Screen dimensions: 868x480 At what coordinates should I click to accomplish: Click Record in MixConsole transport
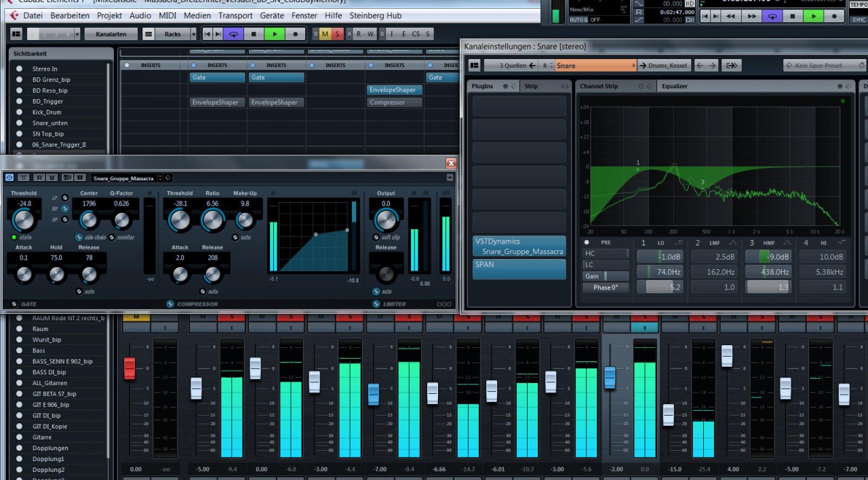pos(295,33)
